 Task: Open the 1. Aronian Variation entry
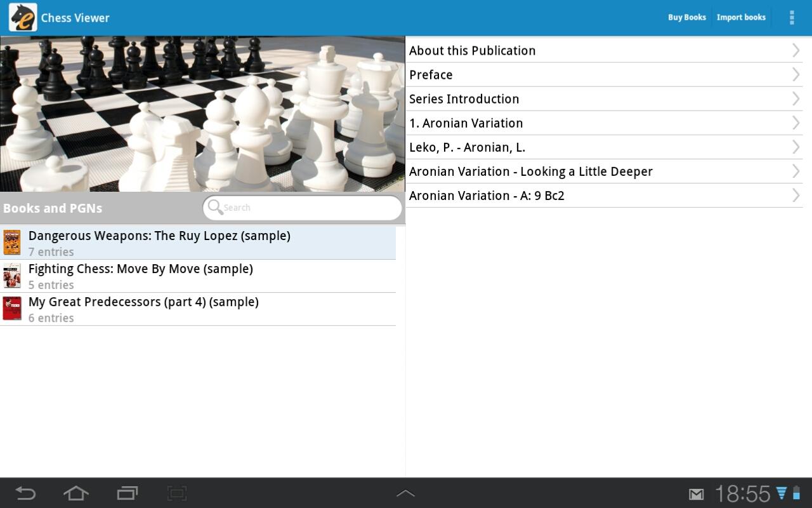click(604, 123)
